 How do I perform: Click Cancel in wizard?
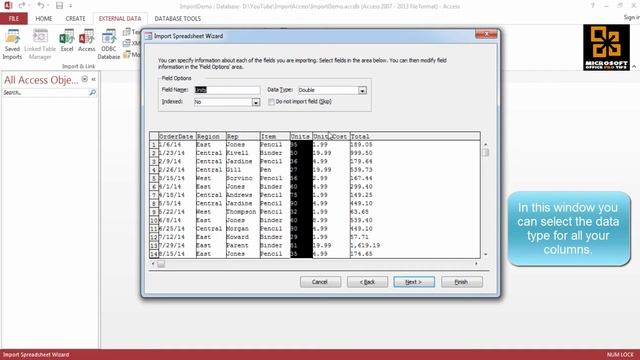coord(320,282)
